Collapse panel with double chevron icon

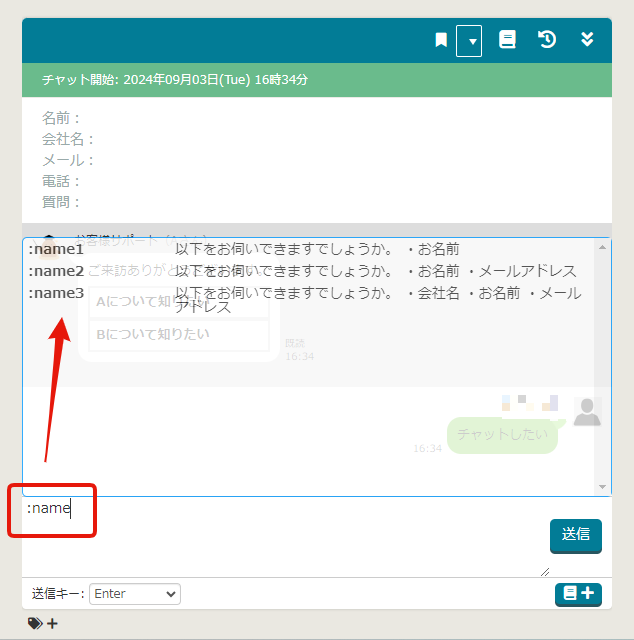point(588,40)
